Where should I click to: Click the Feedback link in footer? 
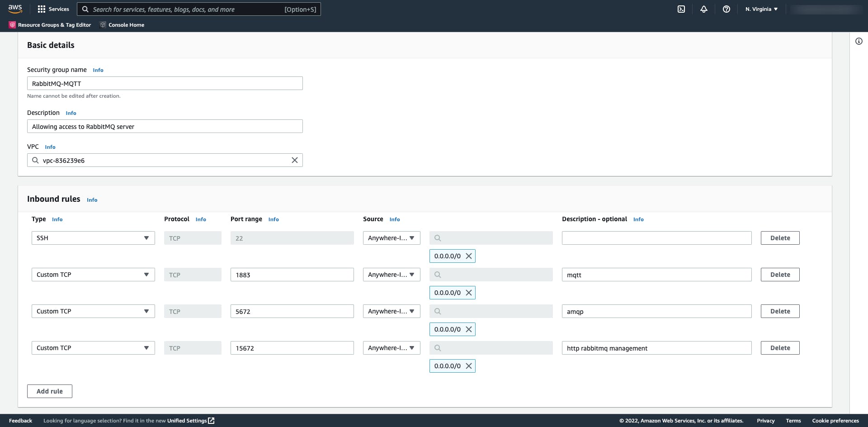click(20, 421)
